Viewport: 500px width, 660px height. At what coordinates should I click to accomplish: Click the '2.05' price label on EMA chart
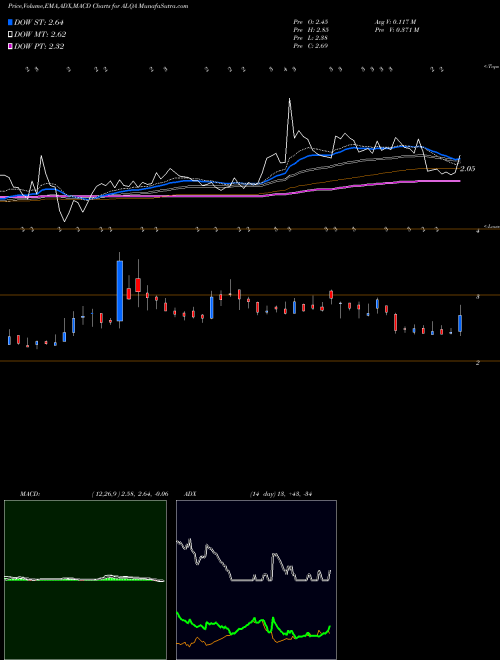point(467,169)
